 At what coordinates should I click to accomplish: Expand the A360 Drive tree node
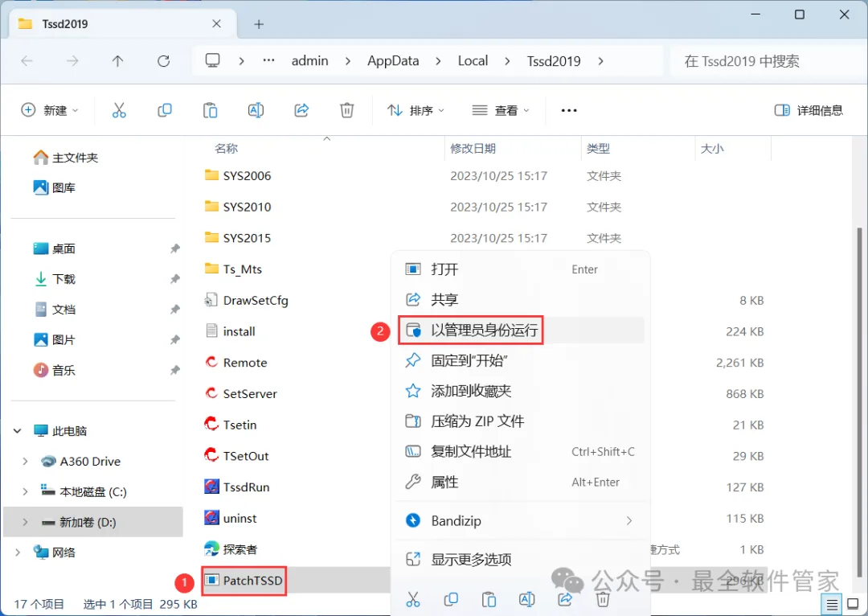point(25,461)
